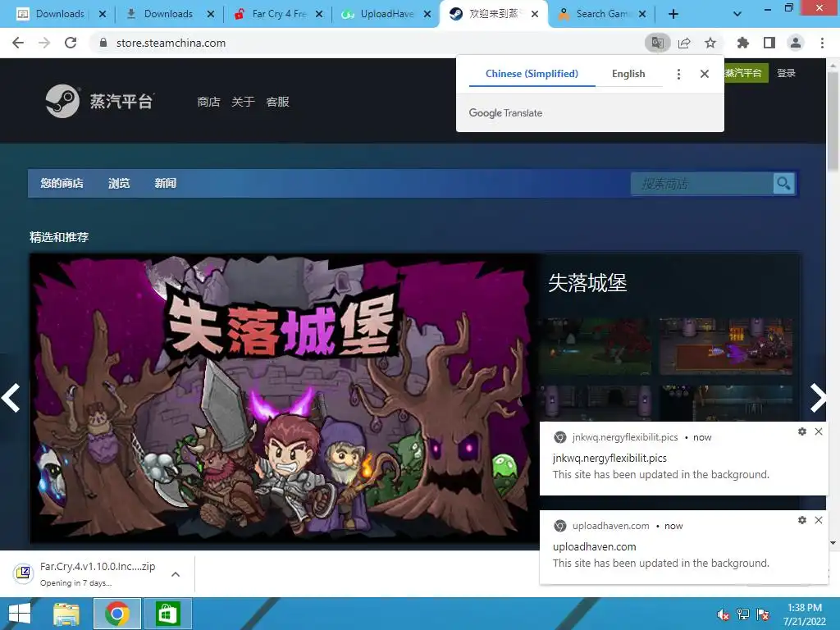Bookmark this page with star icon

click(710, 43)
